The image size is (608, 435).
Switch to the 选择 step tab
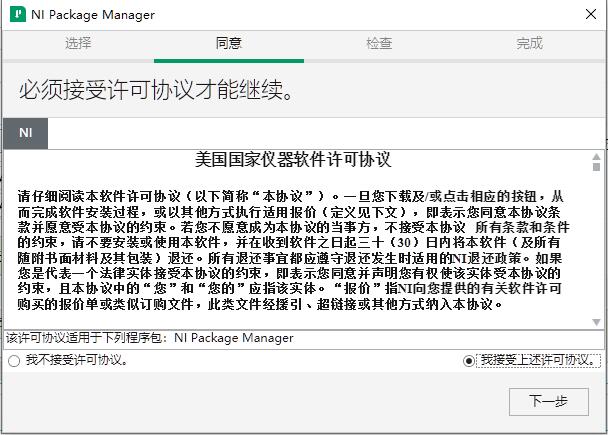(x=78, y=43)
